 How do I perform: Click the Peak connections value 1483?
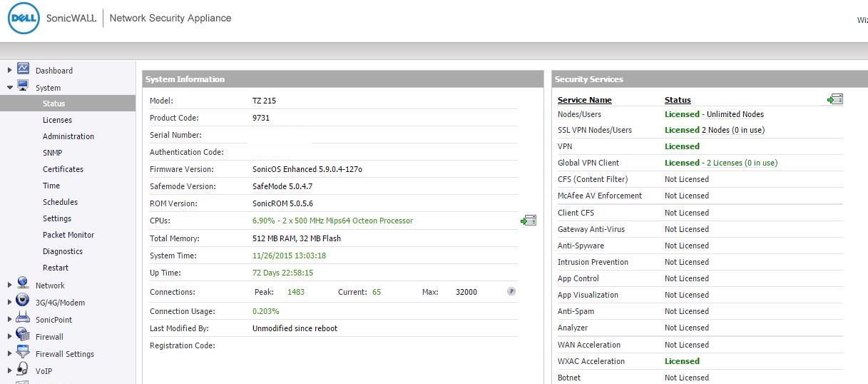pos(296,292)
